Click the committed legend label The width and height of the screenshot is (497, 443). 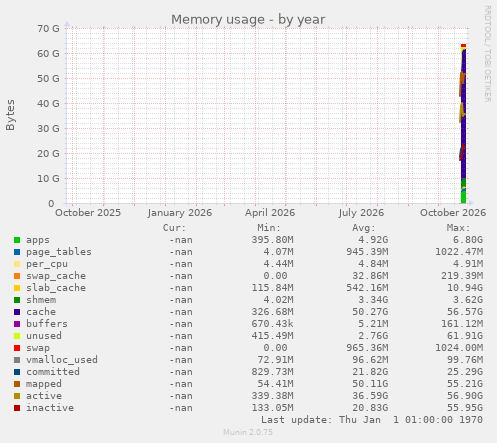[x=53, y=372]
